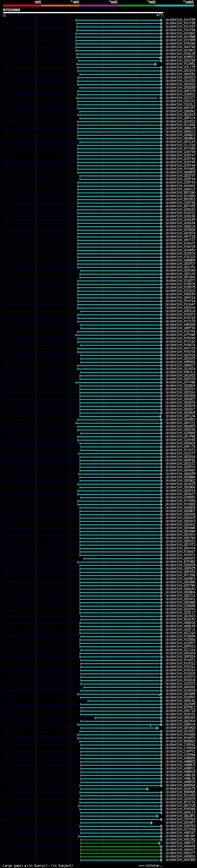Select the UniRef100_B6RHQ3 label
The image size is (197, 868).
pos(180,741)
